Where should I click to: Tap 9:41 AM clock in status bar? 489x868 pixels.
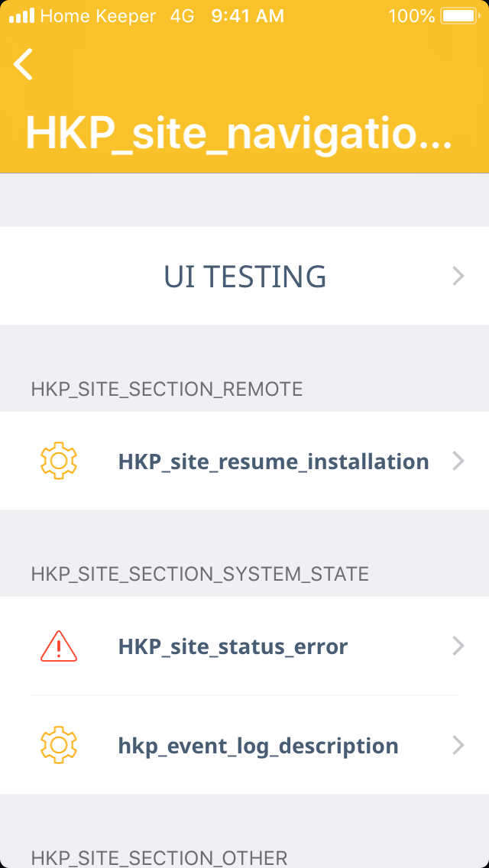click(x=248, y=15)
